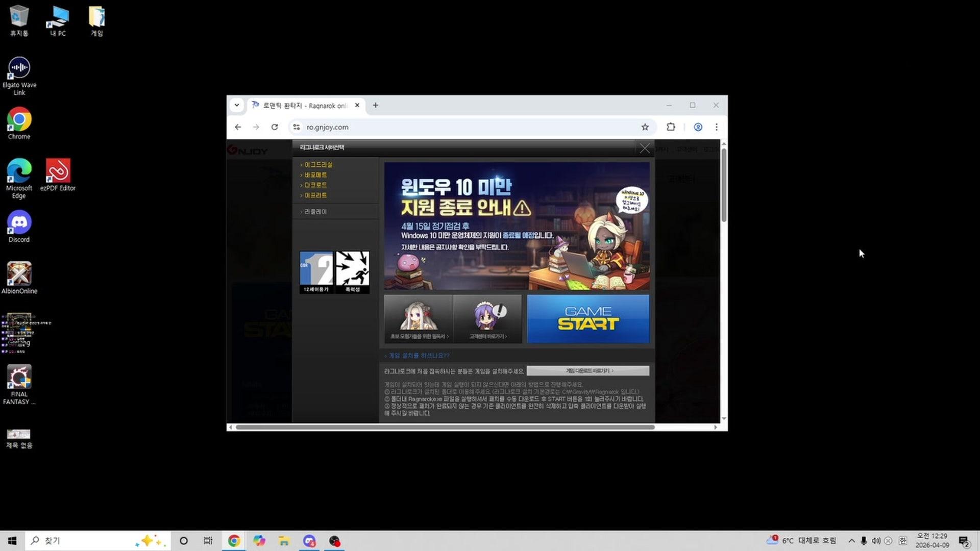
Task: Click the horizontal scrollbar at page bottom
Action: click(x=445, y=427)
